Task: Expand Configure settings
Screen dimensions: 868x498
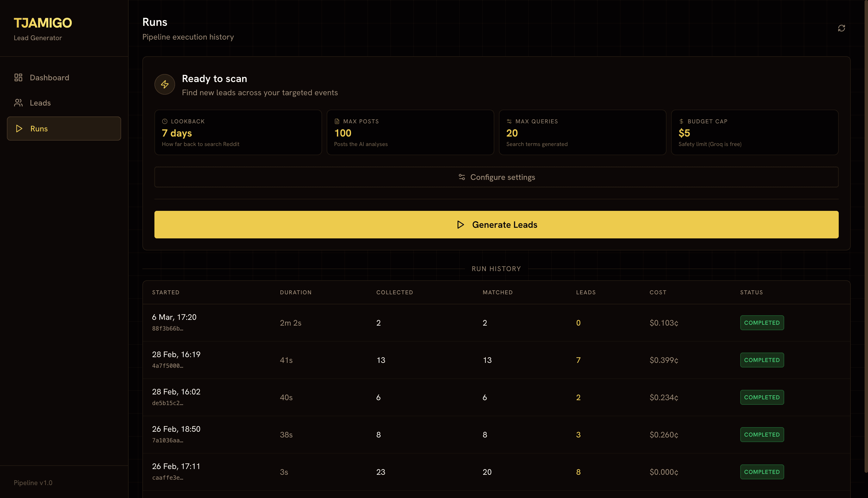Action: (x=497, y=177)
